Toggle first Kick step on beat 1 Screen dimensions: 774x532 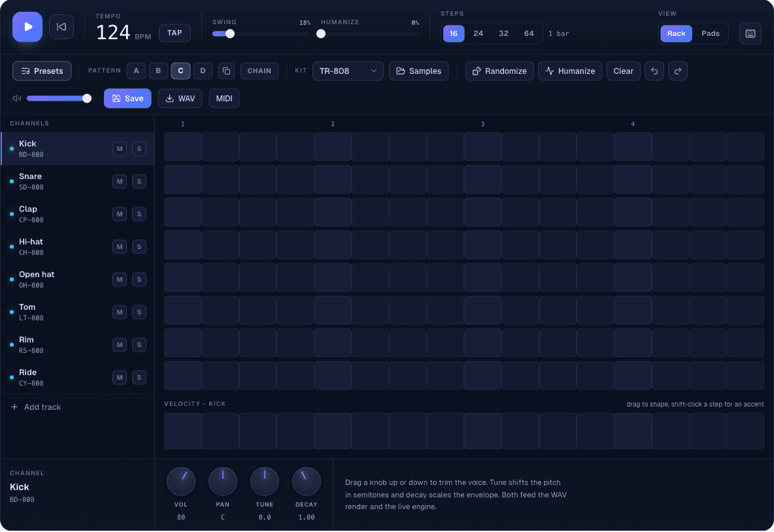[182, 146]
